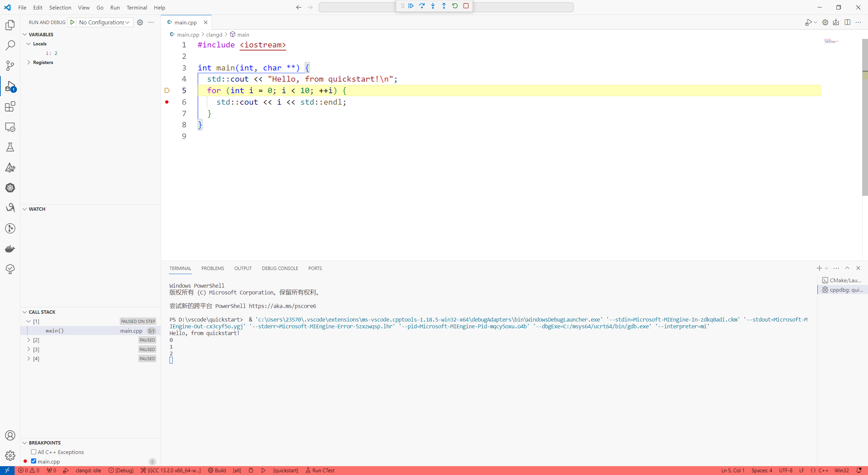Disable the main.cpp breakpoint checkbox
Screen dimensions: 868x475
point(34,461)
